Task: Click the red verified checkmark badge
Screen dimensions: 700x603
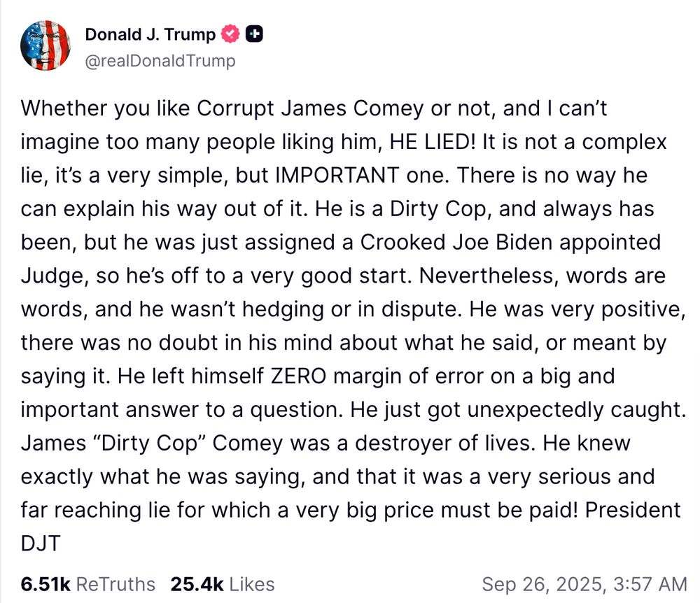Action: [230, 34]
